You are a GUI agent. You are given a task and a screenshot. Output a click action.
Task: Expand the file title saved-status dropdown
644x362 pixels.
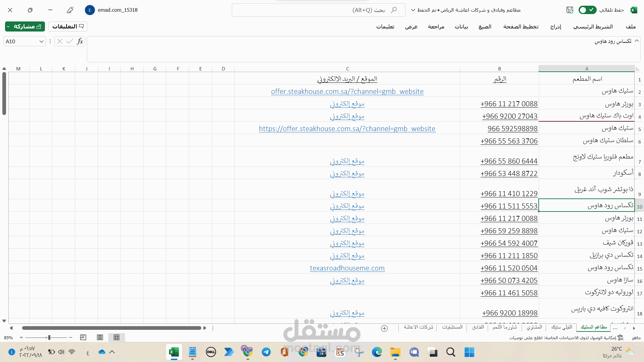pyautogui.click(x=413, y=10)
